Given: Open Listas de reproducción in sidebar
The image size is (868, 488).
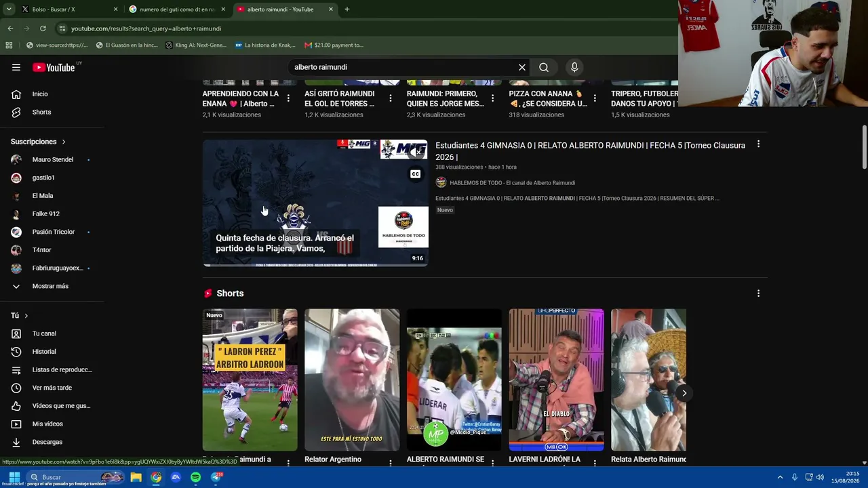Looking at the screenshot, I should tap(52, 369).
